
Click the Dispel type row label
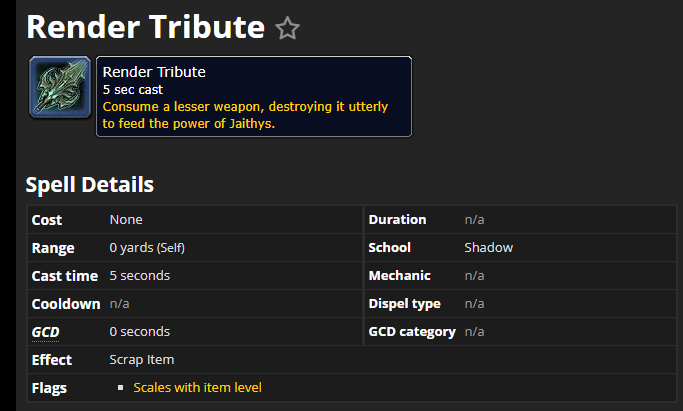pyautogui.click(x=405, y=303)
